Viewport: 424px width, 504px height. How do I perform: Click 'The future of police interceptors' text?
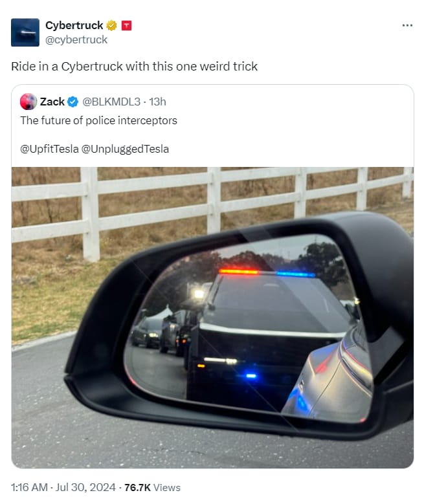point(99,120)
